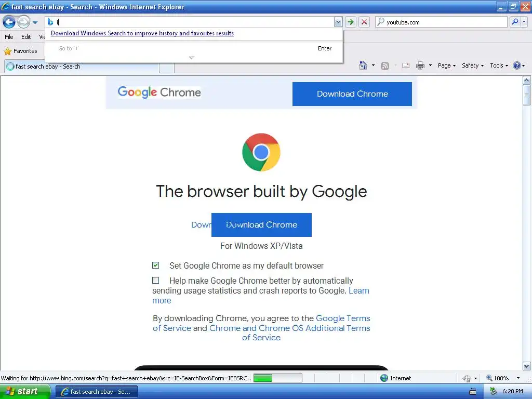
Task: Go back with the Back arrow button
Action: point(9,22)
